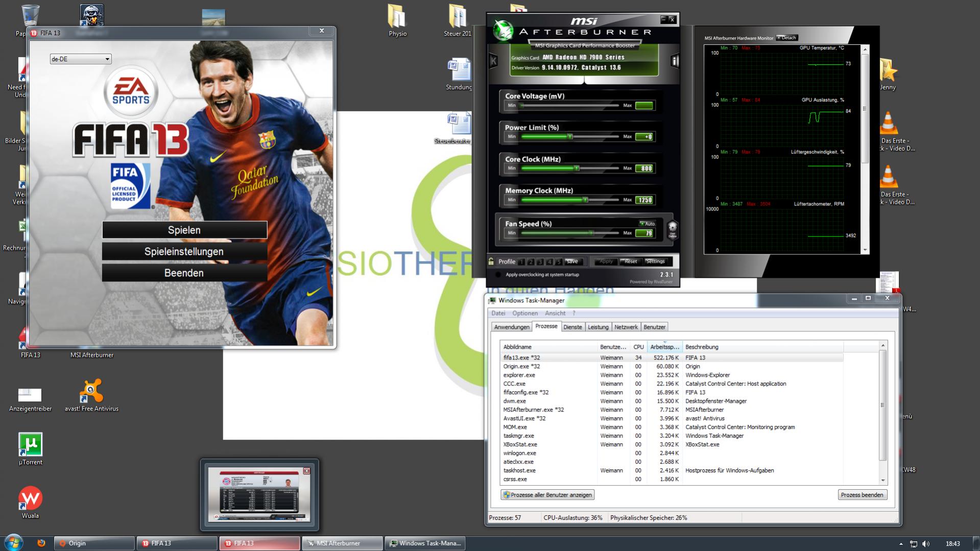Open the Steuer 201 folder on desktop
980x551 pixels.
457,21
